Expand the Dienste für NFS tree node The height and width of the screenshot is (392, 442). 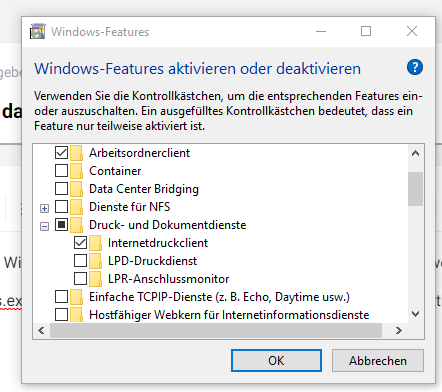[44, 209]
